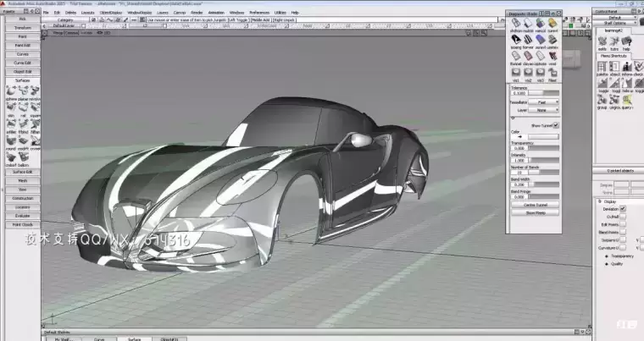Choose the vis1 shading preset
This screenshot has width=644, height=341.
pos(516,73)
